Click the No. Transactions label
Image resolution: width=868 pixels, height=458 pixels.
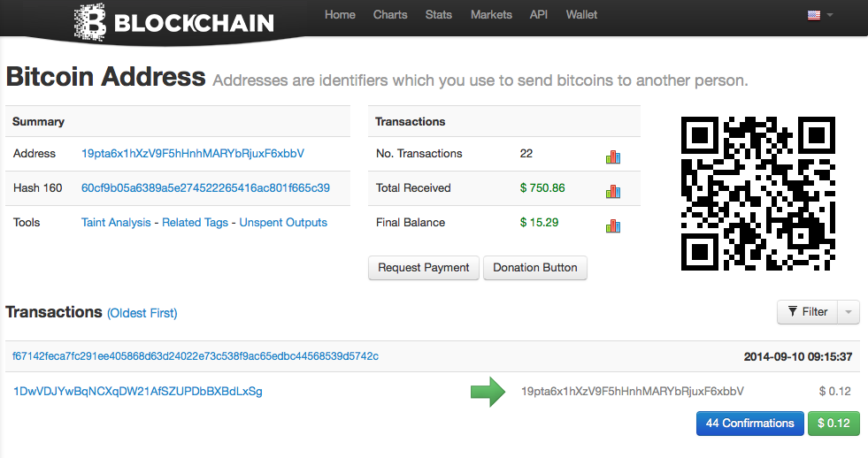[x=419, y=154]
